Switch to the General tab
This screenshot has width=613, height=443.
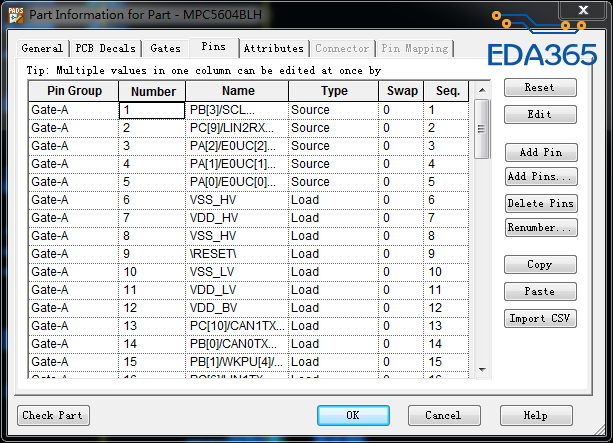click(x=42, y=48)
